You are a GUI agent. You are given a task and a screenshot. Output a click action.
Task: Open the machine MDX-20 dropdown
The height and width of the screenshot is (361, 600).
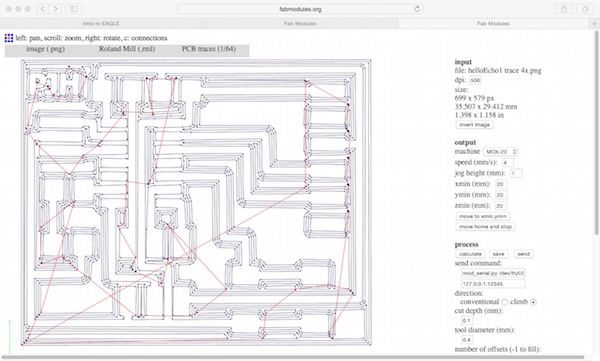[501, 152]
